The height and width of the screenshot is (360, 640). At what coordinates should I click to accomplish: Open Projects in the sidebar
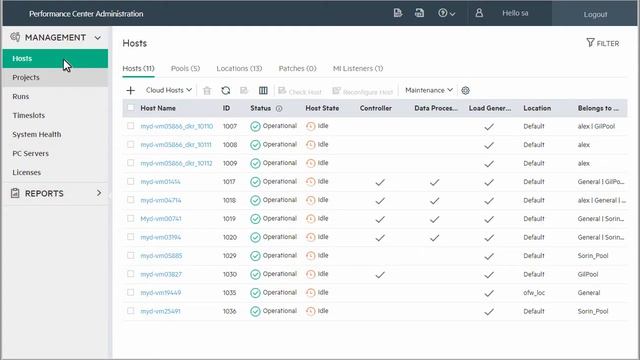[x=55, y=77]
